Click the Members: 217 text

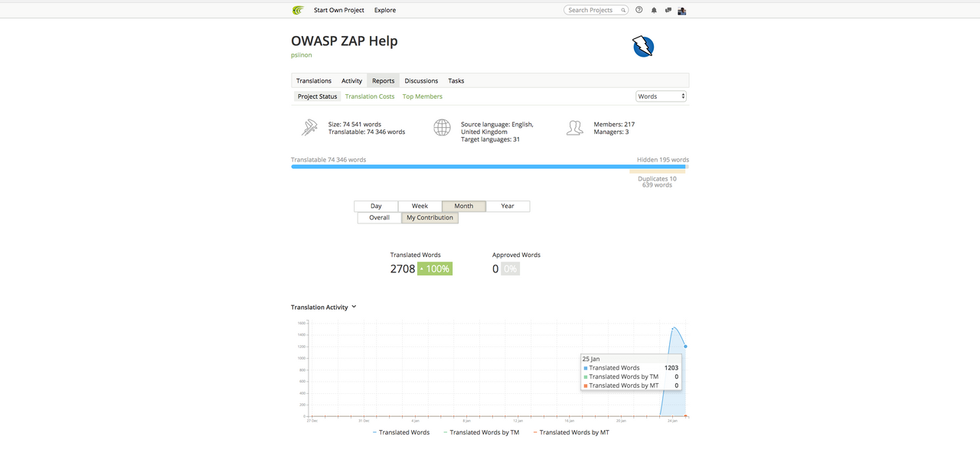coord(614,124)
